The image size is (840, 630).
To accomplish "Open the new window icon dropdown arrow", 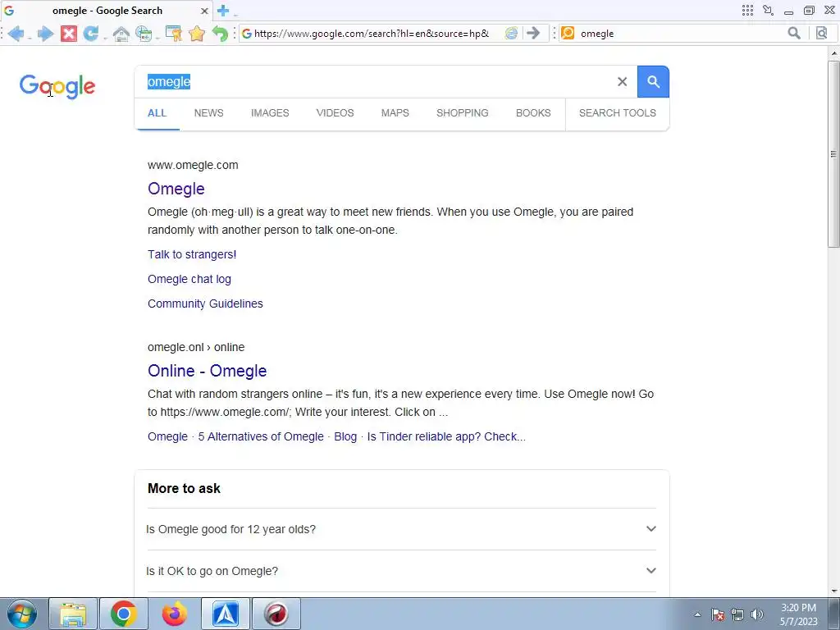I will [157, 38].
